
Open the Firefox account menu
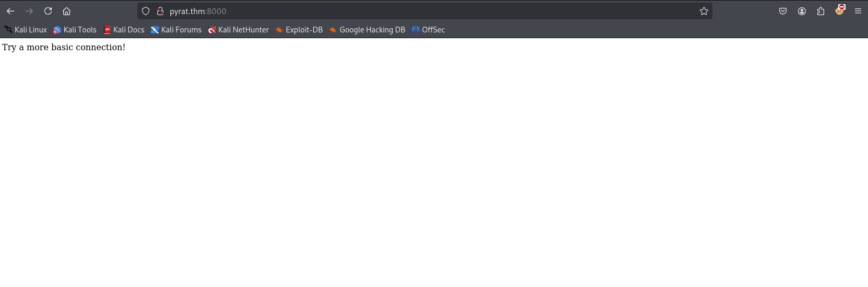(x=802, y=11)
